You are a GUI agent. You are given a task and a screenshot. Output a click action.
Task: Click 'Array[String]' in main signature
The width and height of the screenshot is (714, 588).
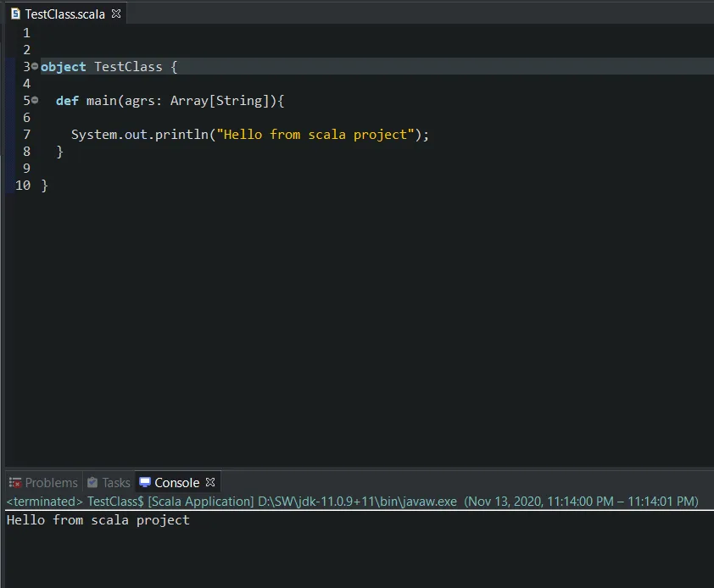pyautogui.click(x=220, y=101)
